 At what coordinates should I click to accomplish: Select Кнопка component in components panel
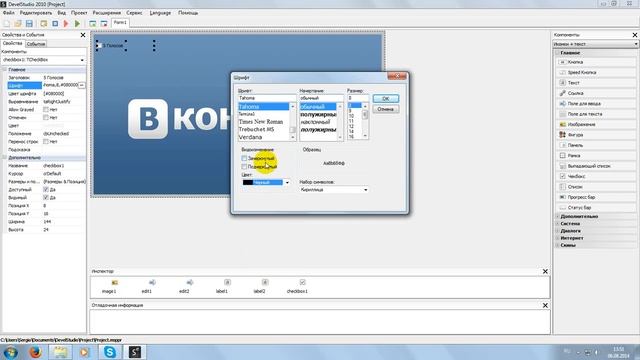click(596, 62)
